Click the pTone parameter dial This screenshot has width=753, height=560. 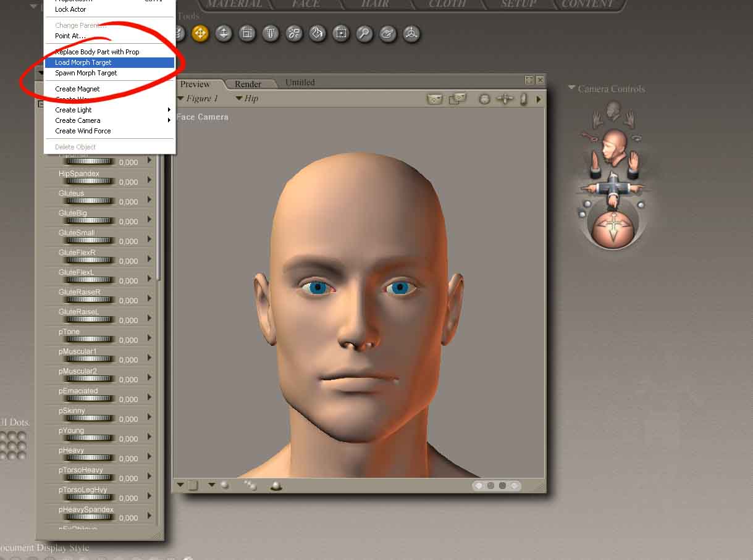pos(90,339)
